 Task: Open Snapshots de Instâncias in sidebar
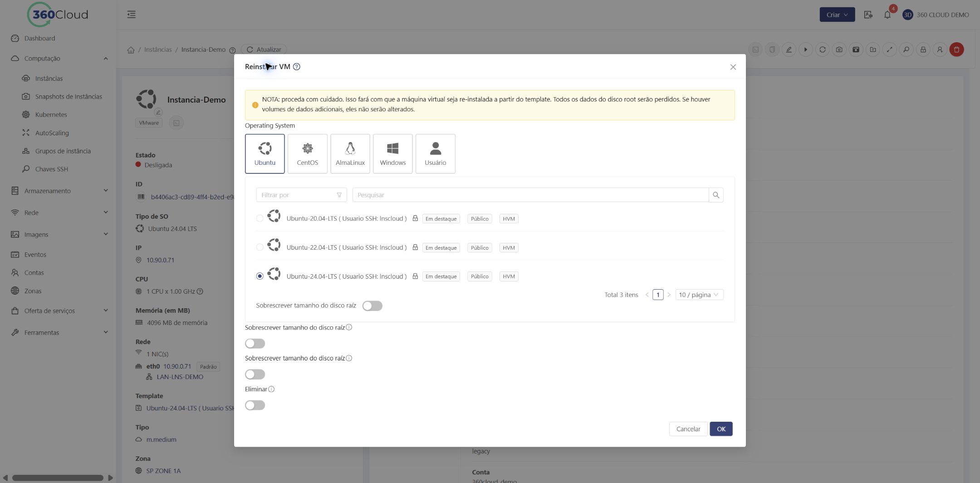(x=69, y=96)
